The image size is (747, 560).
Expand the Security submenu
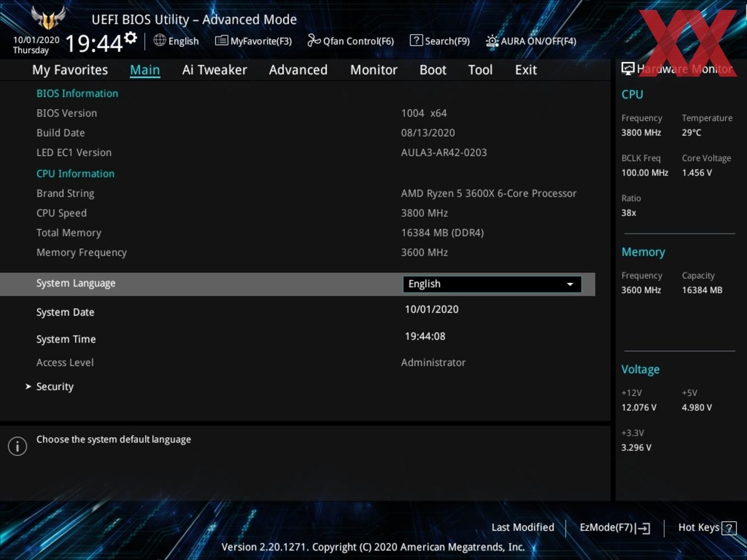55,387
